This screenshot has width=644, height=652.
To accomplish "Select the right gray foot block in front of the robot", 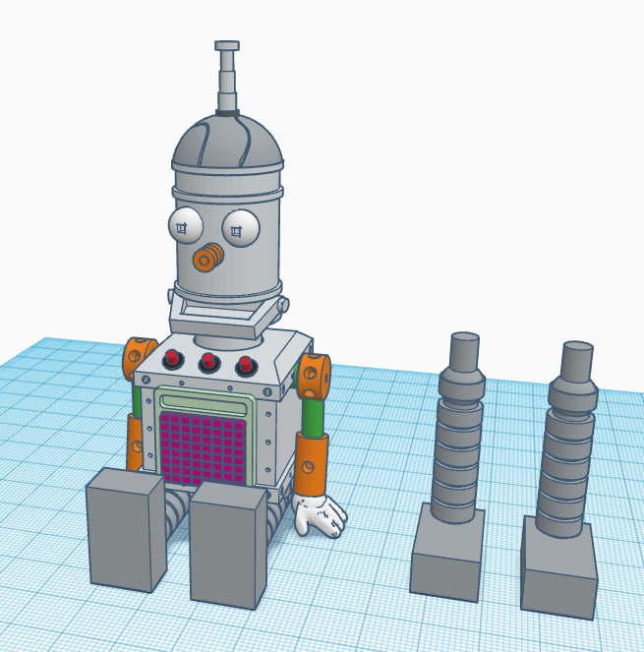I will pos(229,546).
